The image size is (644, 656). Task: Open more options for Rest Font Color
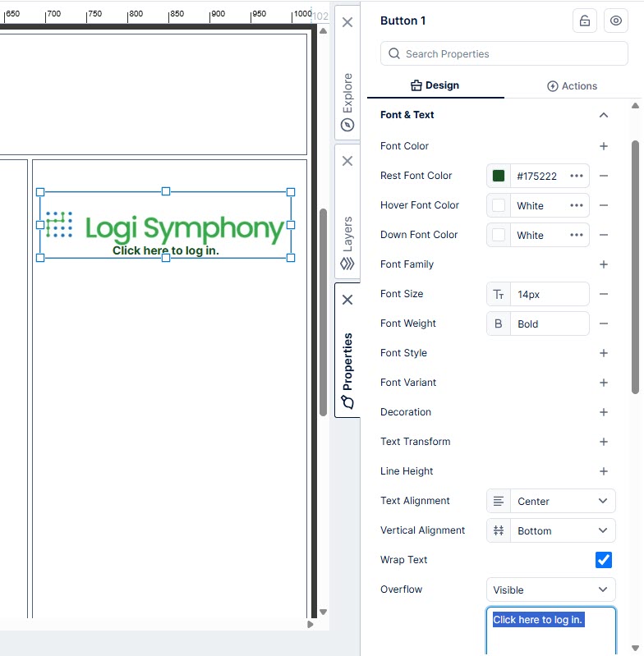click(577, 176)
